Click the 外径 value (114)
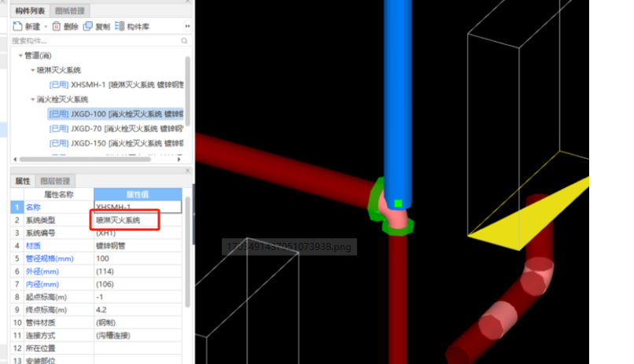 138,271
